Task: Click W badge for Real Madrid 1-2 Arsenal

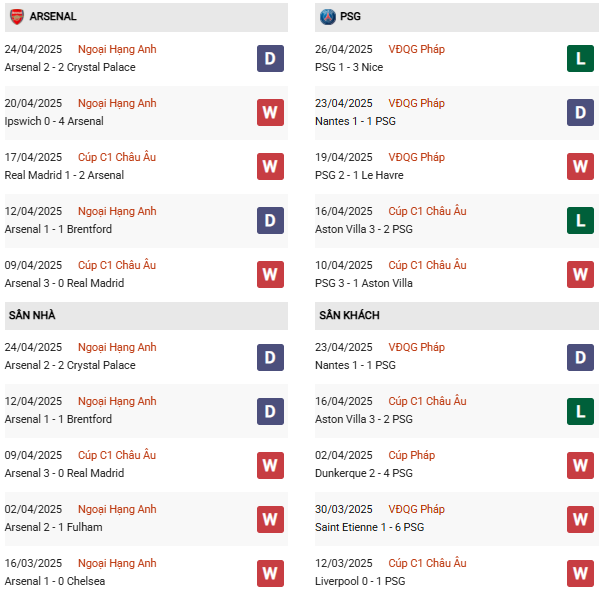Action: point(270,166)
